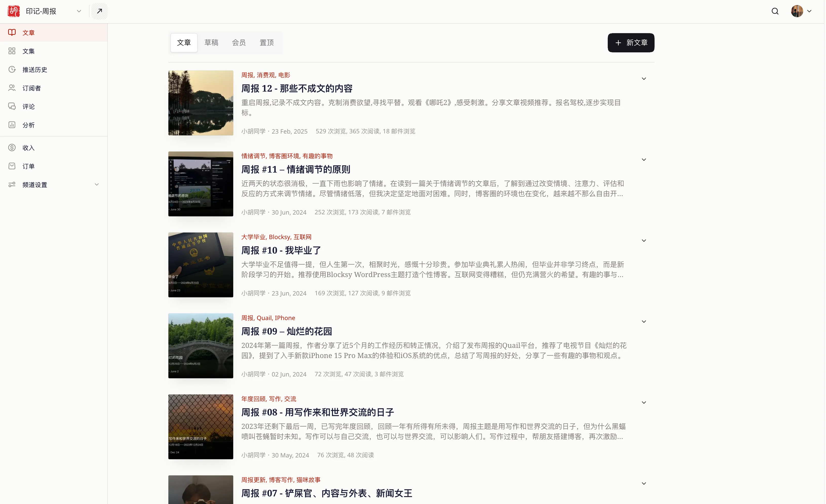Open post 周报 #07 - 铲屎官、内容与外表、新闻女王
Image resolution: width=826 pixels, height=504 pixels.
(x=326, y=493)
